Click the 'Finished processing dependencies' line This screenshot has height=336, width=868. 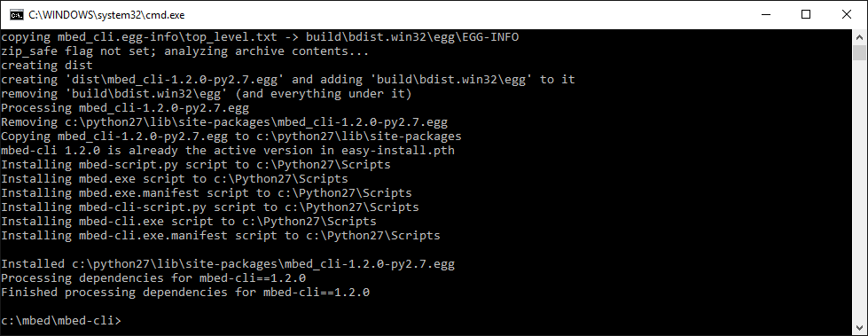pyautogui.click(x=185, y=293)
